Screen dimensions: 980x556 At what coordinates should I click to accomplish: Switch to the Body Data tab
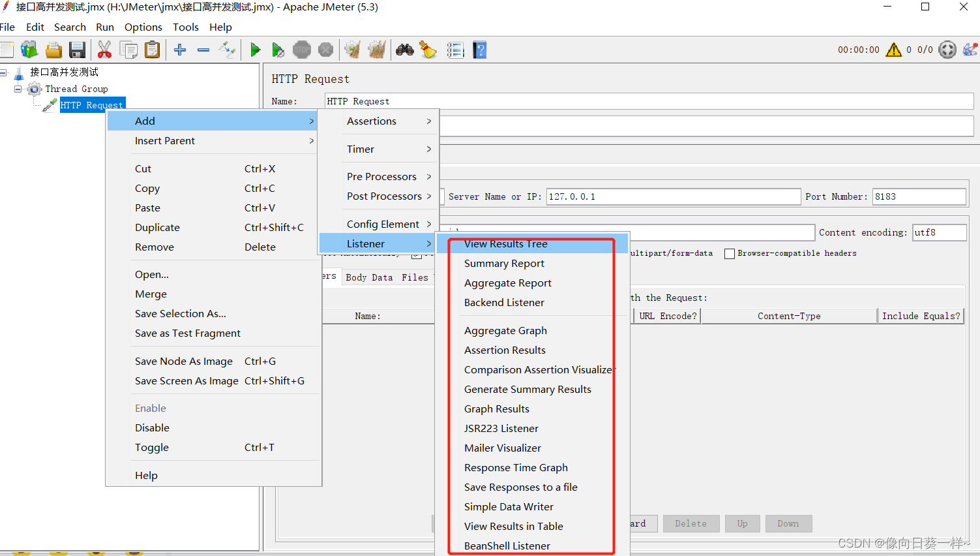pos(369,277)
